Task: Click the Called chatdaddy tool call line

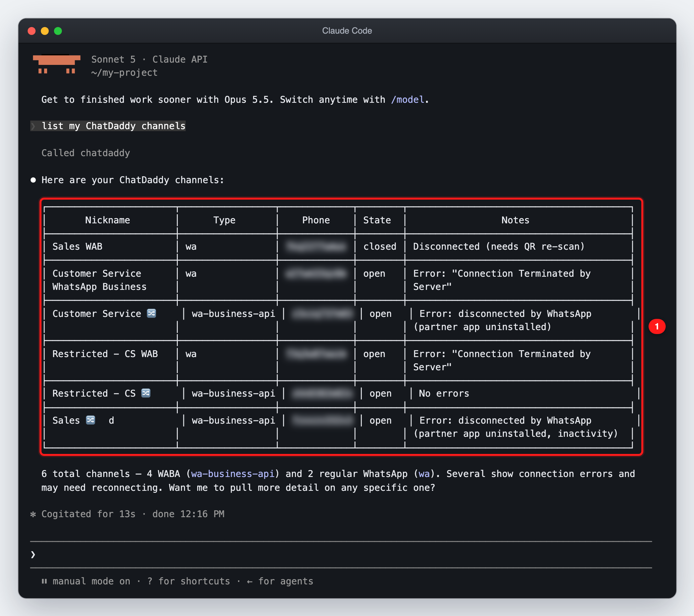Action: [x=86, y=153]
